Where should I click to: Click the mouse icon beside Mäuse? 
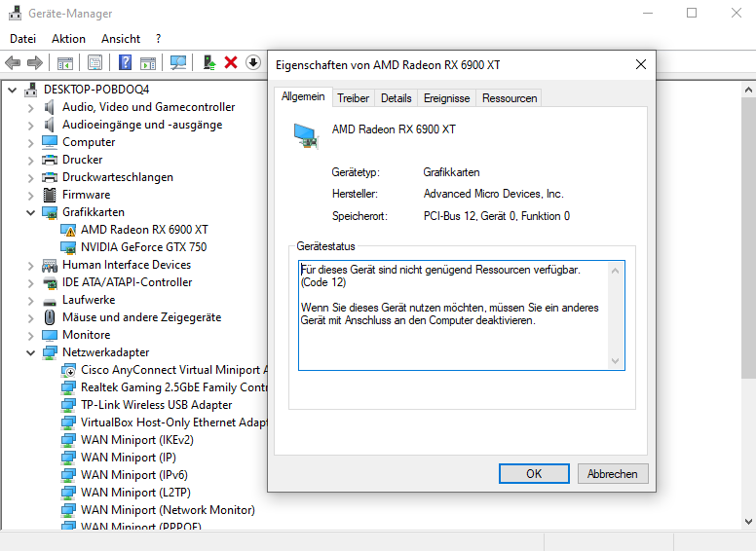[x=49, y=317]
